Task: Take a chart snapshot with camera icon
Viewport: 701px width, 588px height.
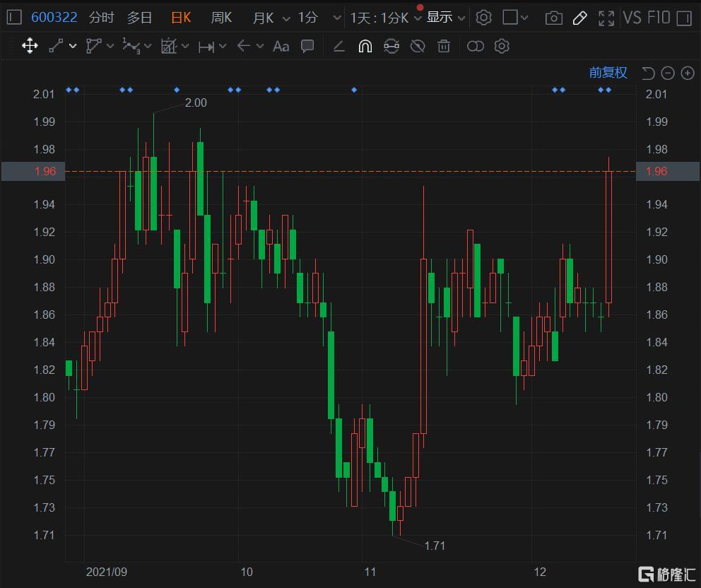Action: [554, 18]
